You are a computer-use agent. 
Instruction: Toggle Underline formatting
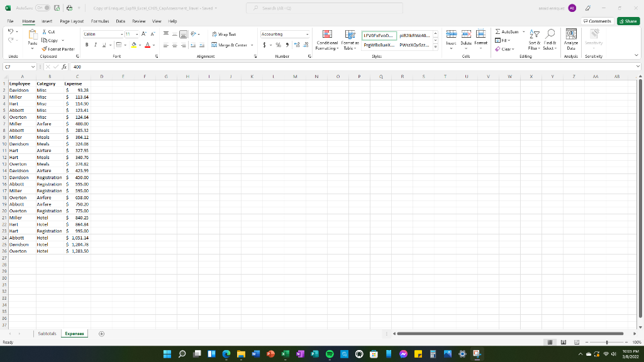tap(104, 45)
